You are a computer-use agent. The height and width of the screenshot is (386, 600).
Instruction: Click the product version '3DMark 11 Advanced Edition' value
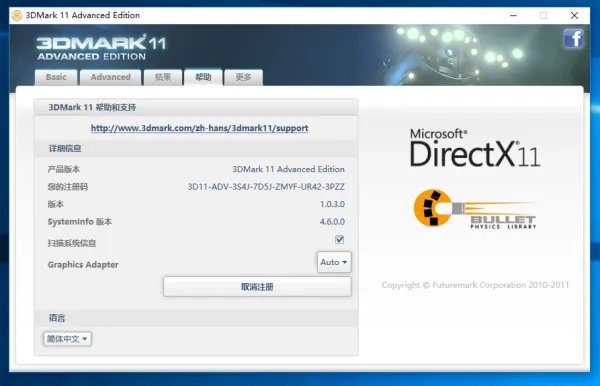[288, 169]
